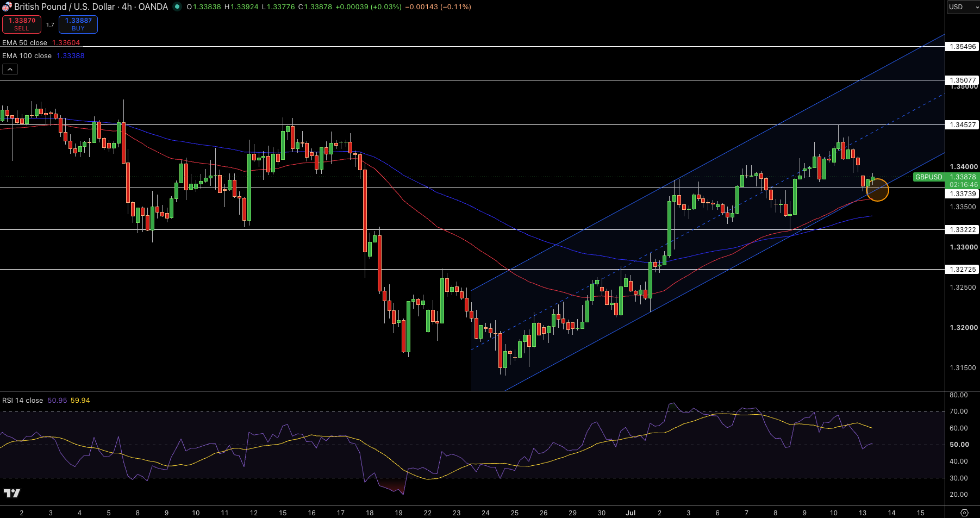The image size is (980, 518).
Task: Click the RSI 30.00 axis level label
Action: [959, 478]
